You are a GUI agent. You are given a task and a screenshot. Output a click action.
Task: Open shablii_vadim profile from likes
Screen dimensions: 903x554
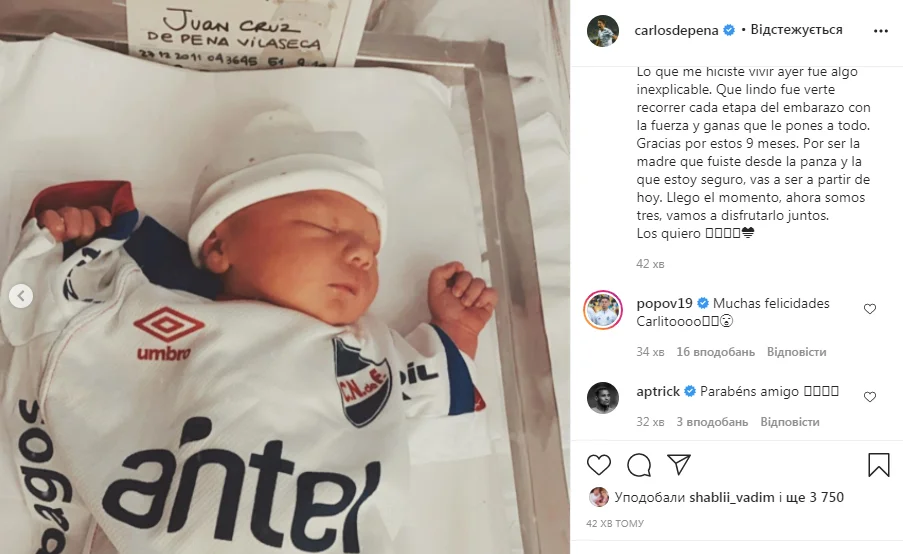[x=731, y=498]
